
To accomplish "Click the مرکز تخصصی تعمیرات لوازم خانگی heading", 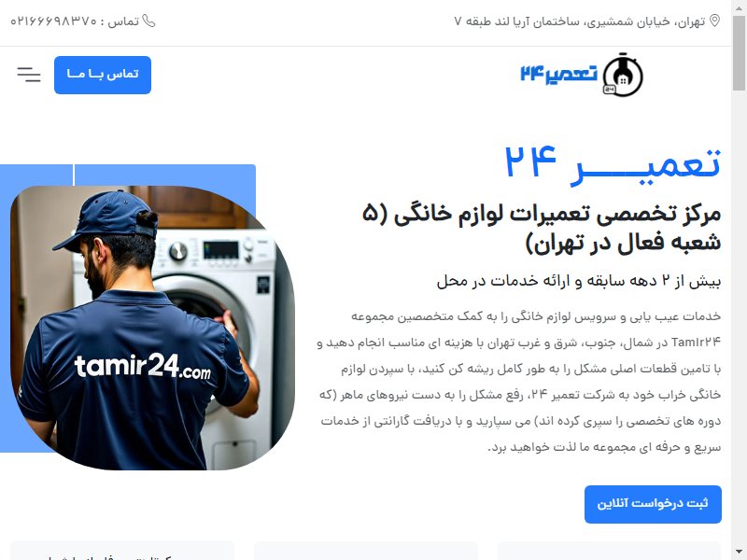I will [542, 228].
